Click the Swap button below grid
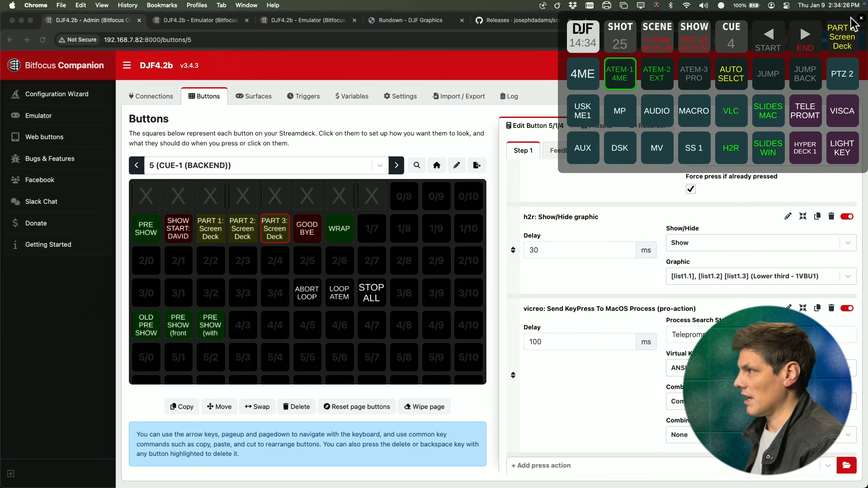This screenshot has height=488, width=868. (x=257, y=406)
